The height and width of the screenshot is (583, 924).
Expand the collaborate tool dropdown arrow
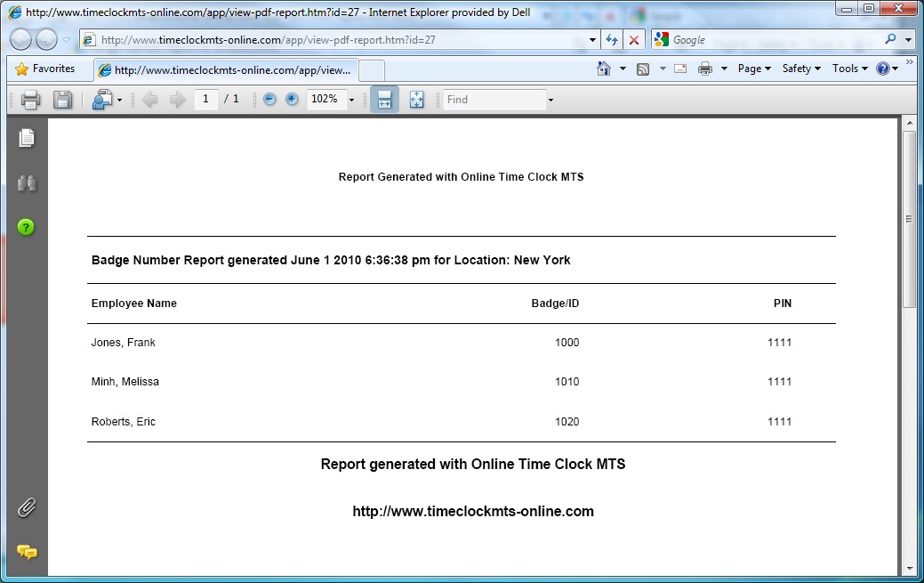click(x=120, y=100)
